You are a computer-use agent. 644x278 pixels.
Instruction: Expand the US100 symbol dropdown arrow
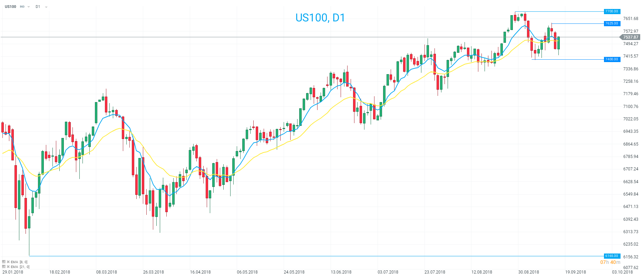click(x=29, y=7)
